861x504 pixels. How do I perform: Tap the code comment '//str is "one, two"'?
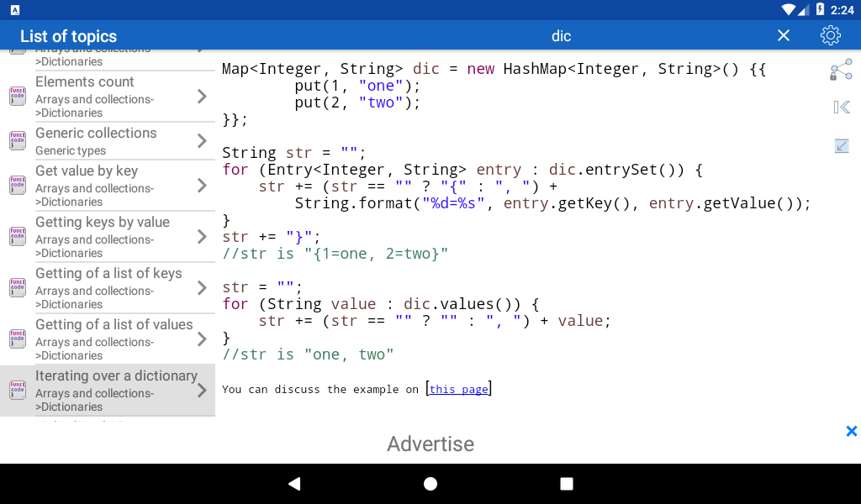(308, 354)
